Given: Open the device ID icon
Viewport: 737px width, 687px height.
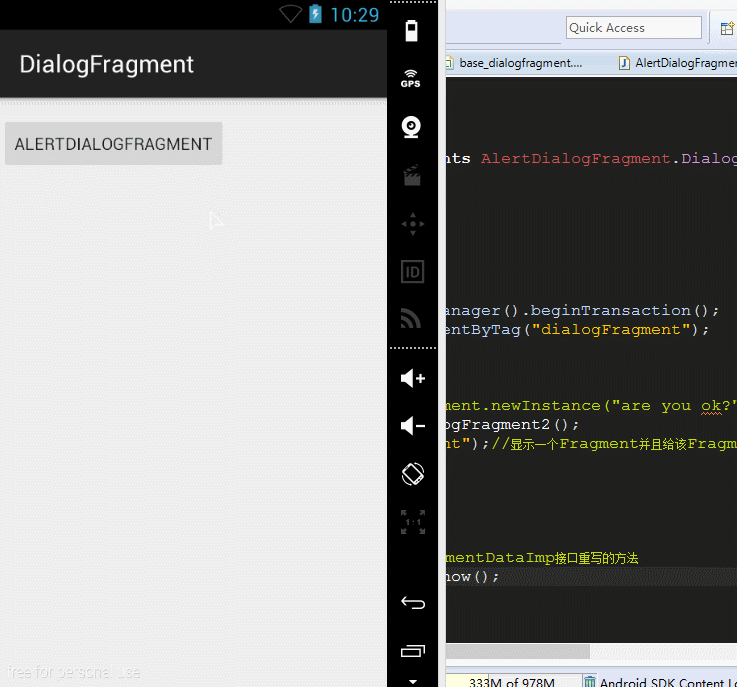Looking at the screenshot, I should (x=412, y=272).
